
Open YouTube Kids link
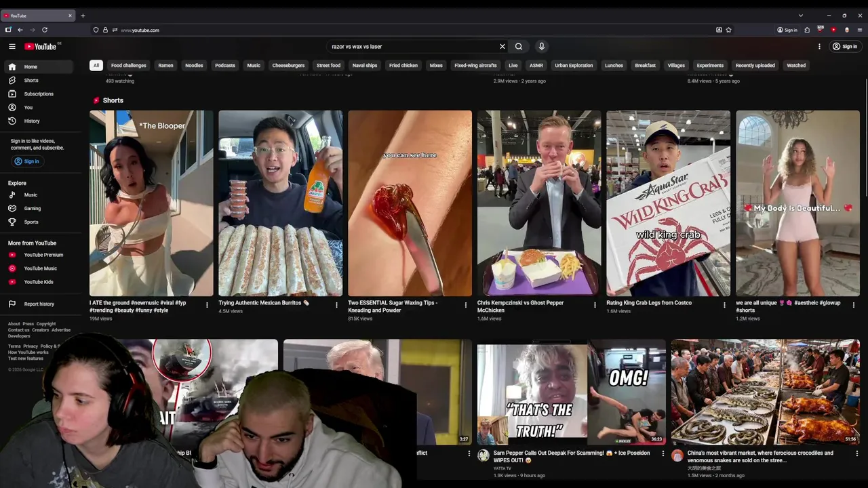tap(38, 282)
